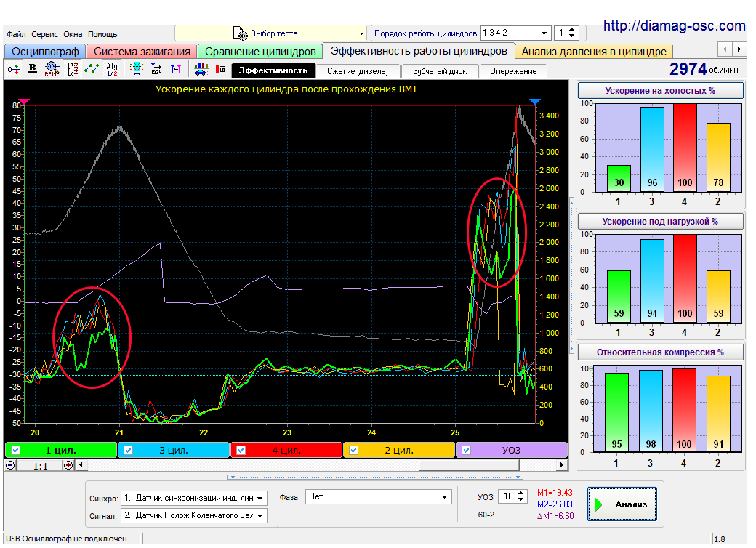Click the RPM magnifier icon

(x=52, y=69)
